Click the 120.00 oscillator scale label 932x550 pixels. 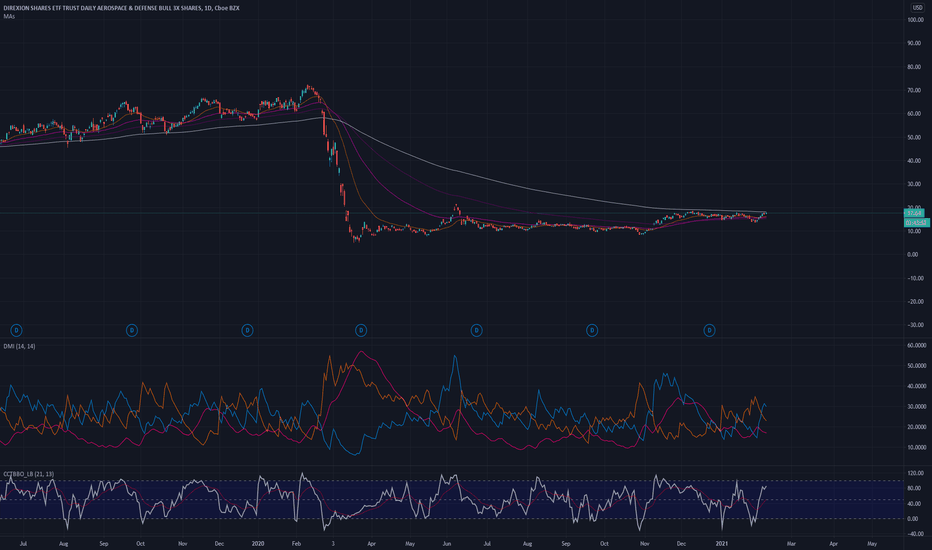(915, 473)
